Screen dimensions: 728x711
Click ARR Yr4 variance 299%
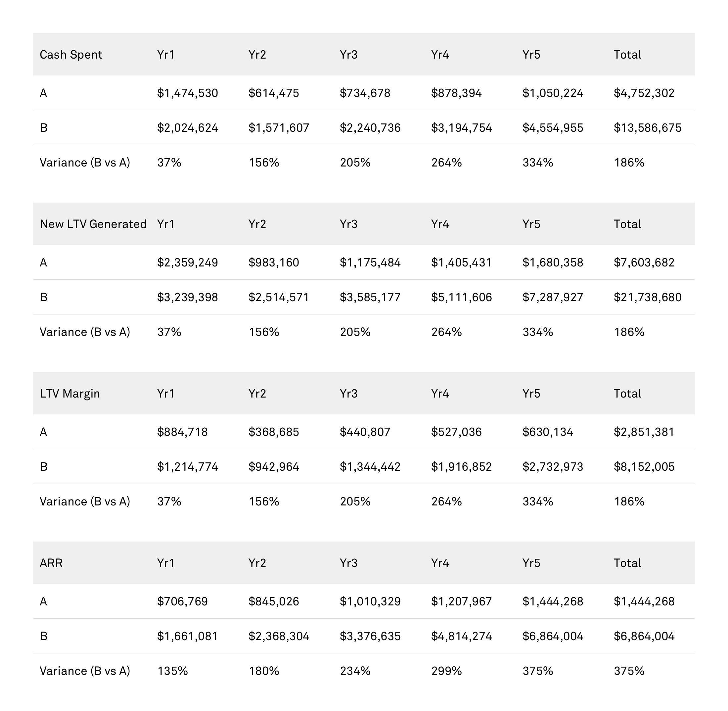(x=446, y=671)
